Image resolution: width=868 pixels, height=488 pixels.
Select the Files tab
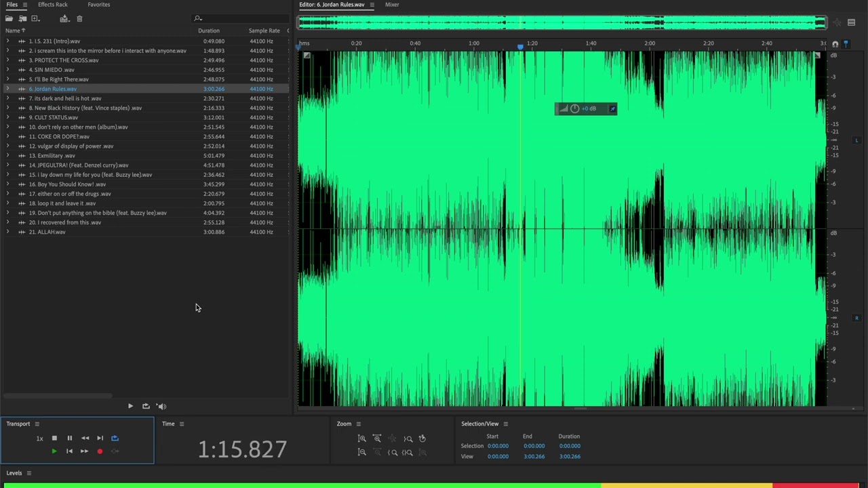12,5
